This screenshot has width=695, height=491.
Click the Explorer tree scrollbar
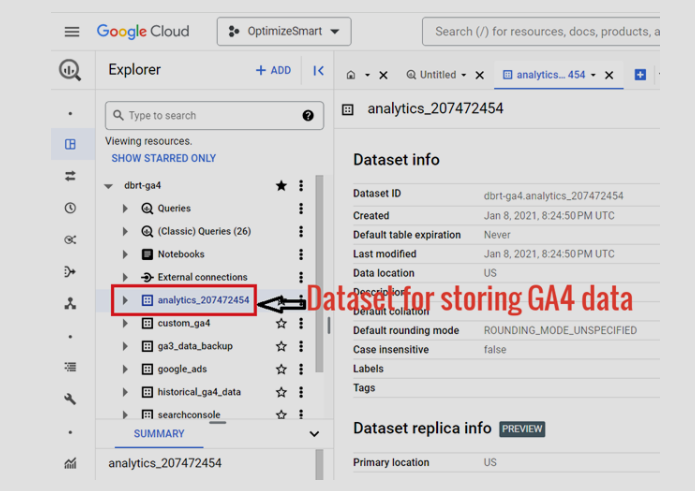(319, 274)
